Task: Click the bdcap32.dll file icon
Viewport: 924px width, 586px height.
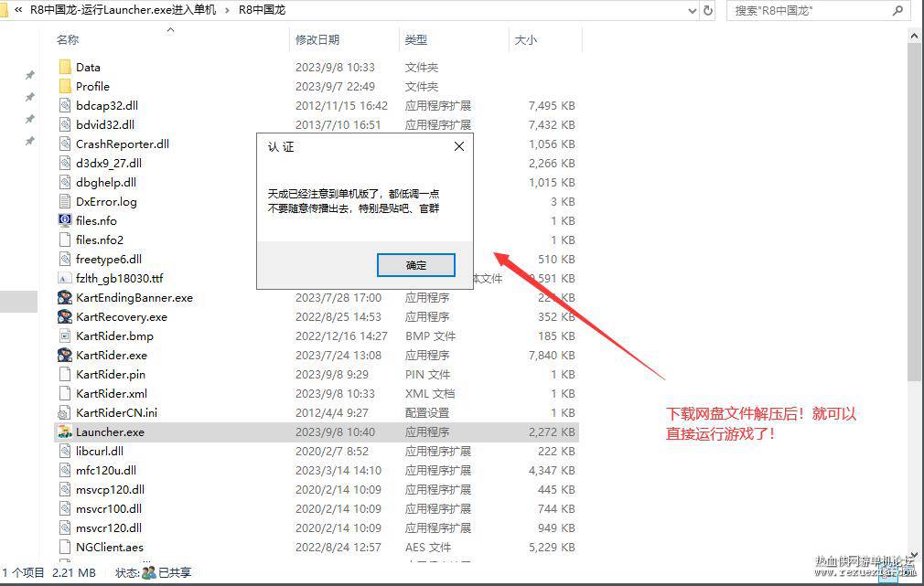Action: coord(65,105)
